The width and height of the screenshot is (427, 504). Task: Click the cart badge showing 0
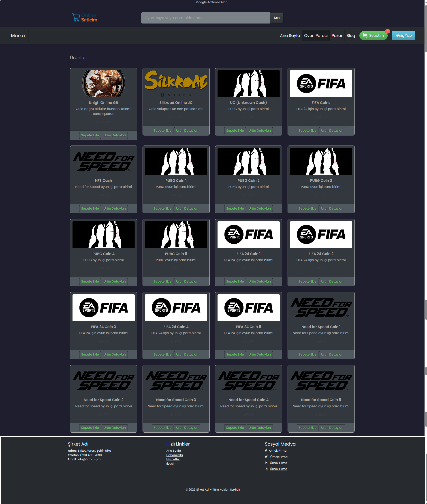[388, 31]
